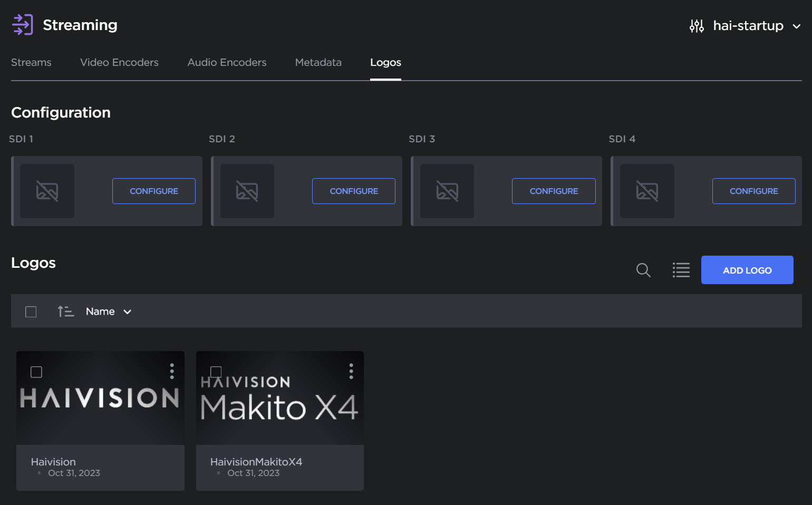Open the HaivisionMakitoX4 card options menu
Viewport: 812px width, 505px height.
click(351, 371)
